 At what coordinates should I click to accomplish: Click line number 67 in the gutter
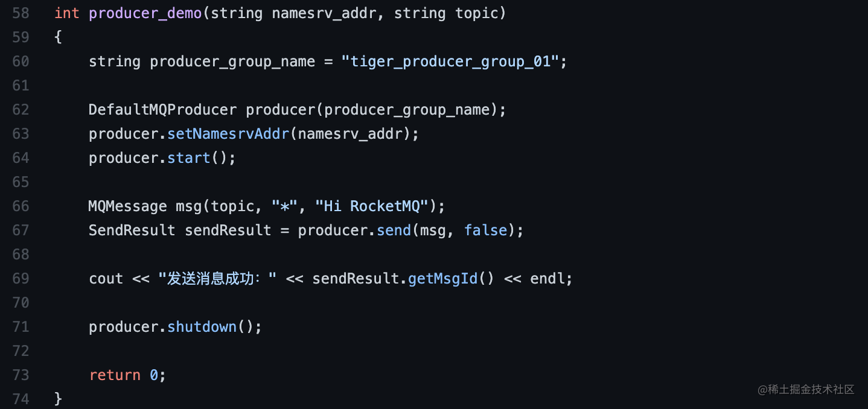pos(21,230)
